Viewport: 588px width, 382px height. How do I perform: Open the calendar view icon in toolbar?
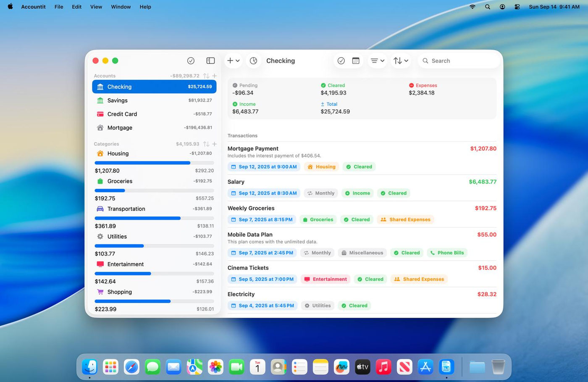point(356,61)
